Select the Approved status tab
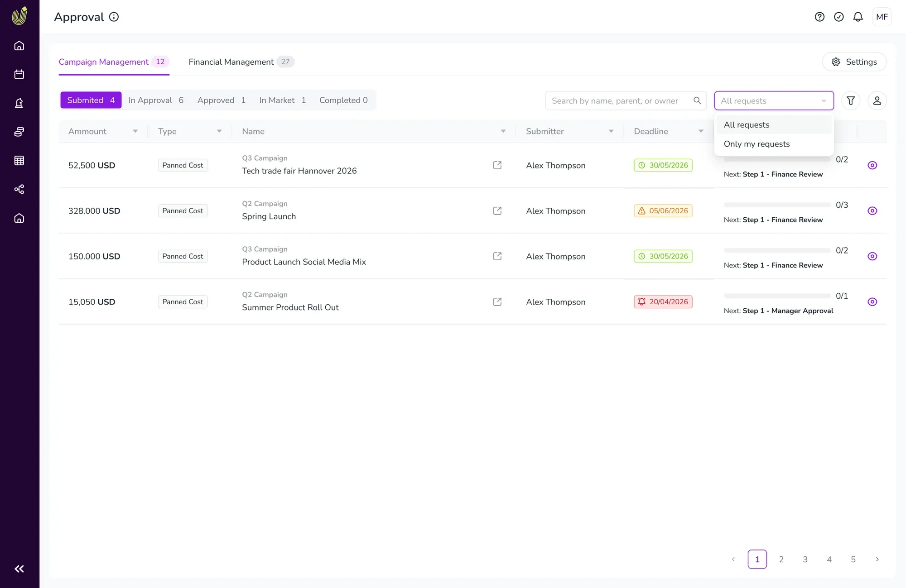The width and height of the screenshot is (906, 588). pos(222,100)
